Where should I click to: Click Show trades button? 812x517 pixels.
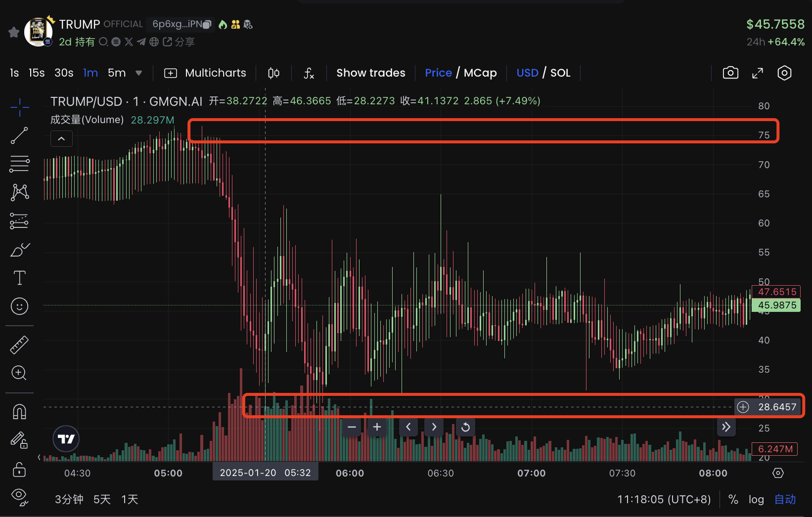click(x=370, y=73)
